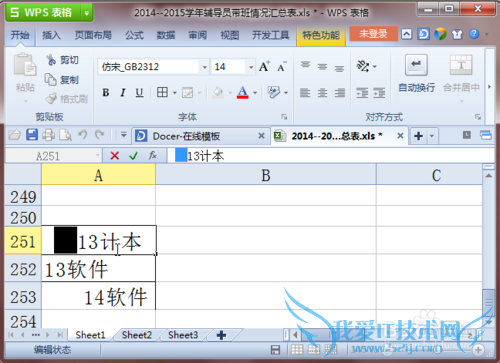
Task: Open the WPS 表格 main menu arrow
Action: [87, 13]
